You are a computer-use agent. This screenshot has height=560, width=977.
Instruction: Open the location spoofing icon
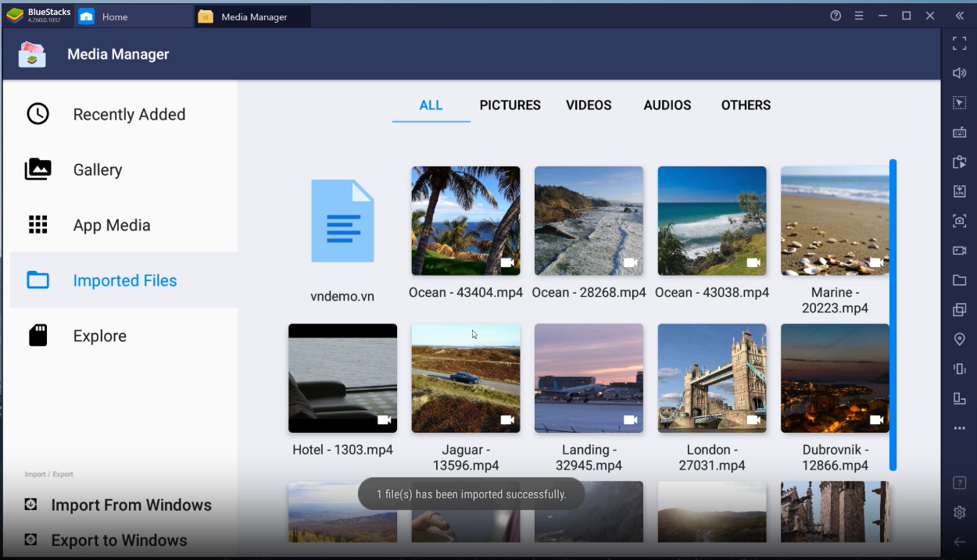pyautogui.click(x=959, y=339)
